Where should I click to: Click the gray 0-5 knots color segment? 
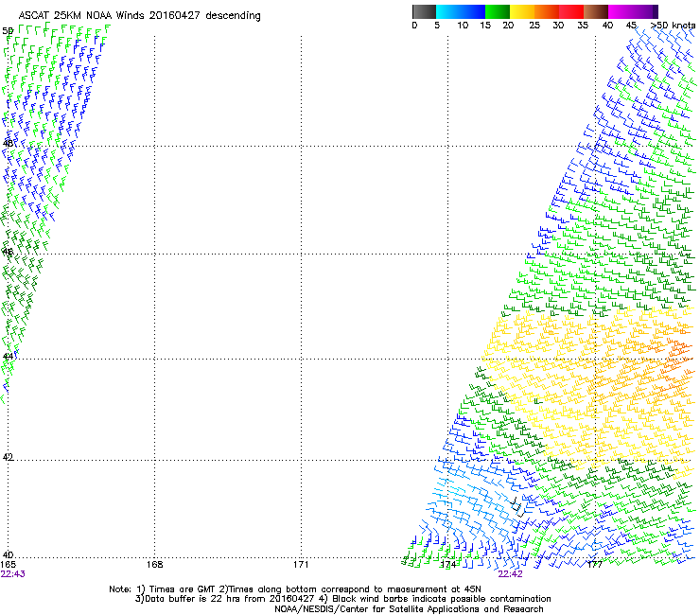(x=424, y=11)
